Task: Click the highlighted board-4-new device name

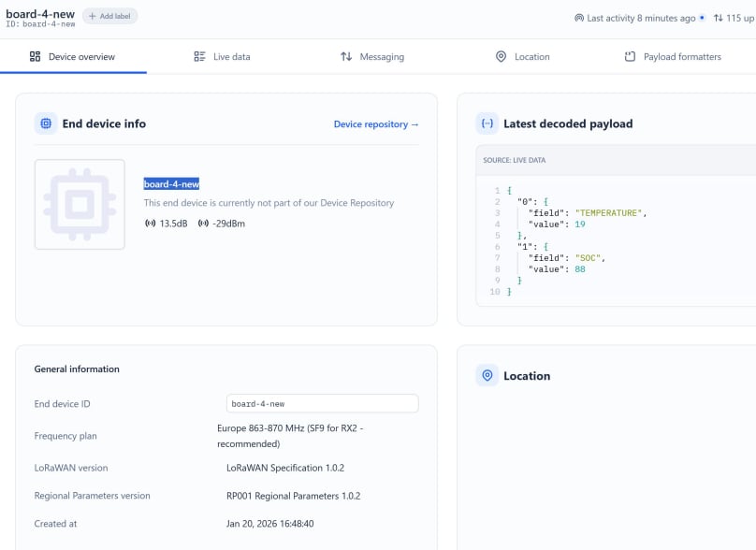Action: (x=171, y=184)
